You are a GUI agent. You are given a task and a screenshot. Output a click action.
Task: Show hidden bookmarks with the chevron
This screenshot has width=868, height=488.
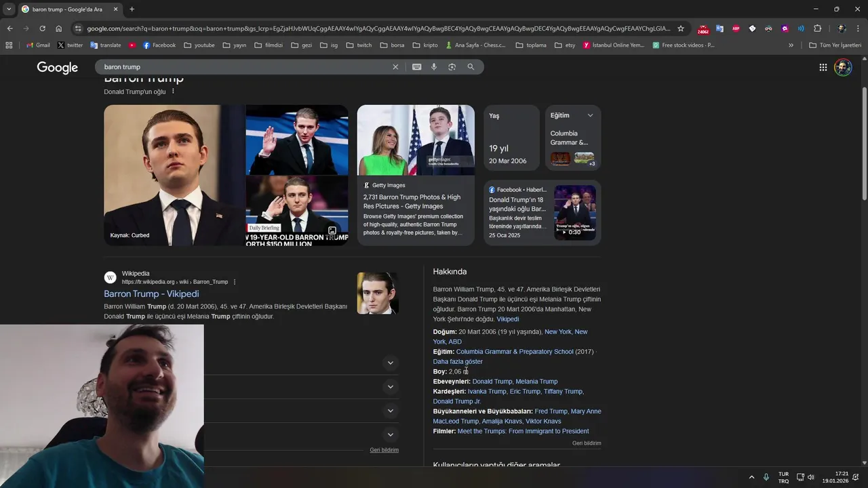tap(791, 45)
